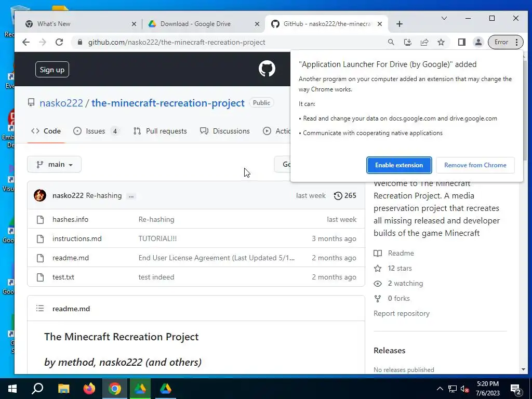Select the Code repository tab
This screenshot has height=399, width=532.
click(x=46, y=131)
